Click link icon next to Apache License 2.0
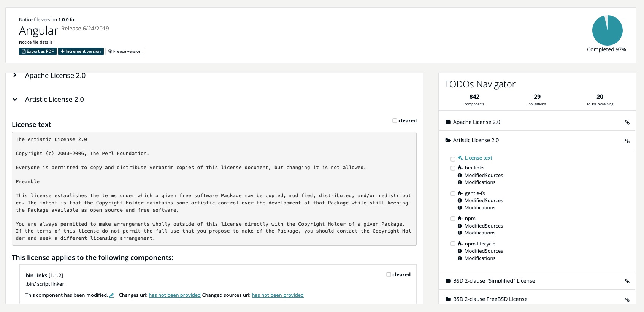This screenshot has height=312, width=644. pyautogui.click(x=627, y=122)
